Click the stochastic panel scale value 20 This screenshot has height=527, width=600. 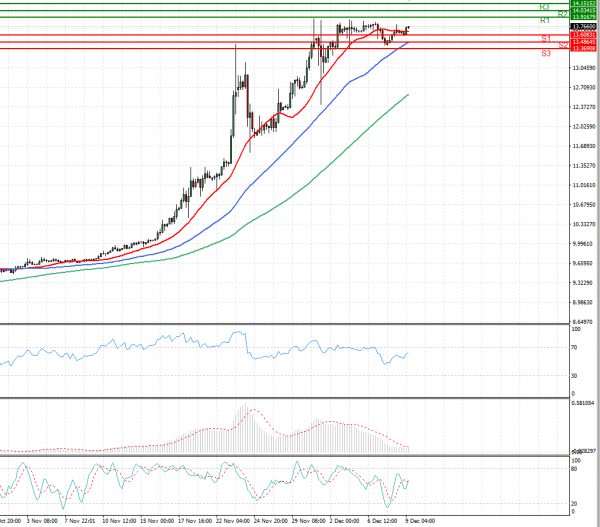pos(574,504)
